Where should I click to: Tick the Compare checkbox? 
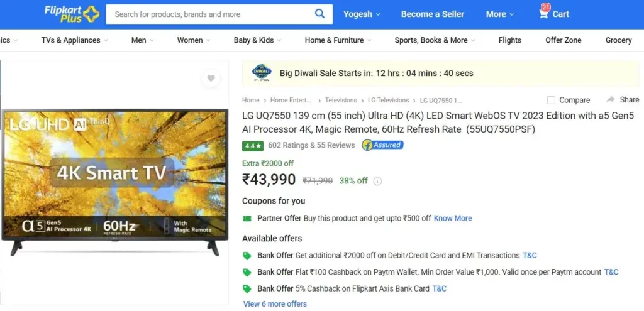pos(551,100)
